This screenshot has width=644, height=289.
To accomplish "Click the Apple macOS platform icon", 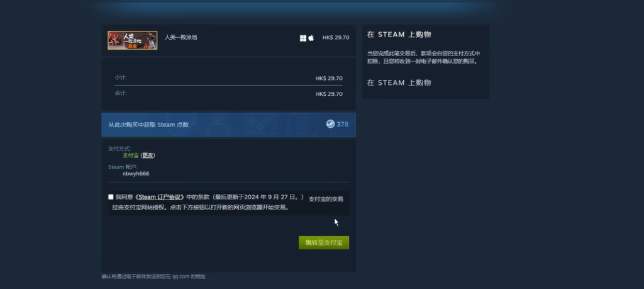I will (311, 38).
